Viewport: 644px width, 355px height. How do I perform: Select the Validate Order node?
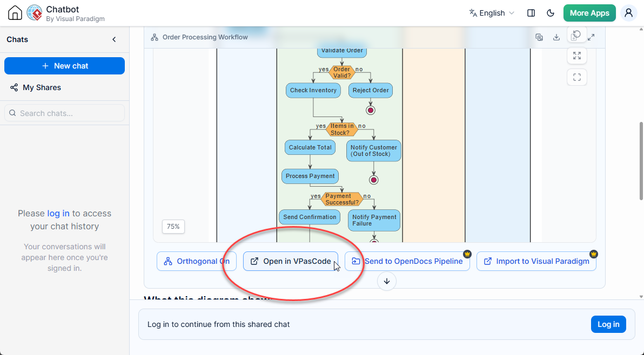tap(341, 52)
